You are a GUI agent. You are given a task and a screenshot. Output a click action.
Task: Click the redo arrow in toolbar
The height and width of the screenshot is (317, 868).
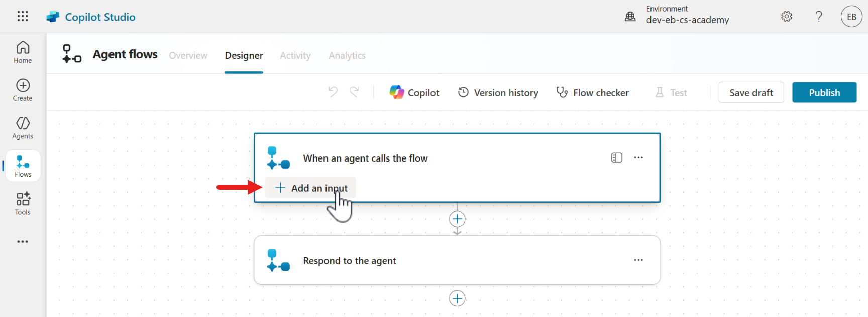(x=354, y=92)
